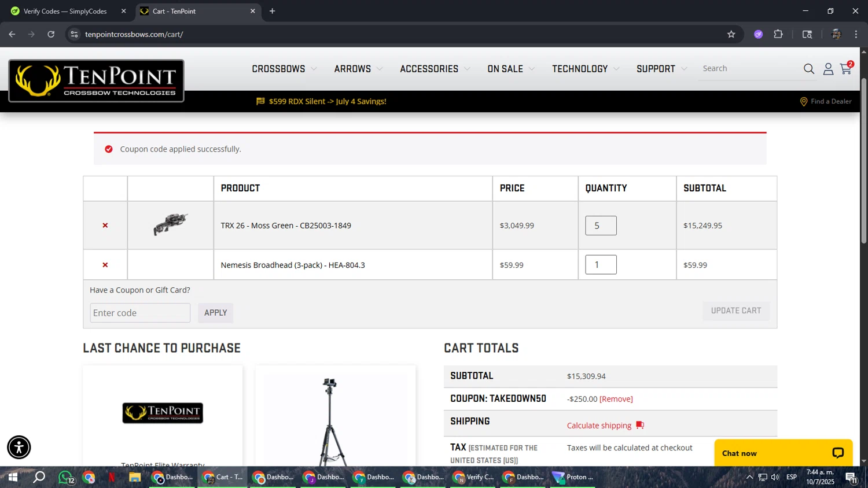
Task: Open the Windows notification center
Action: click(x=851, y=478)
